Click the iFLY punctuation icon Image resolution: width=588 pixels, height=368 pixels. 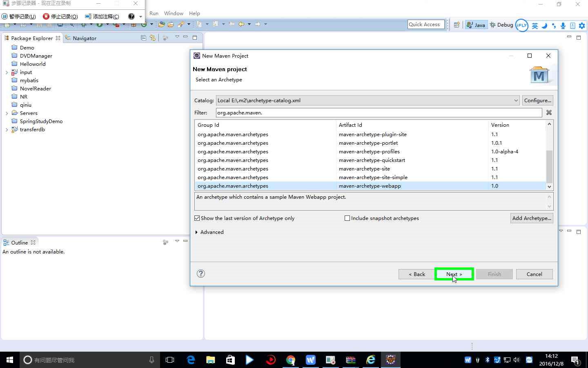point(554,26)
